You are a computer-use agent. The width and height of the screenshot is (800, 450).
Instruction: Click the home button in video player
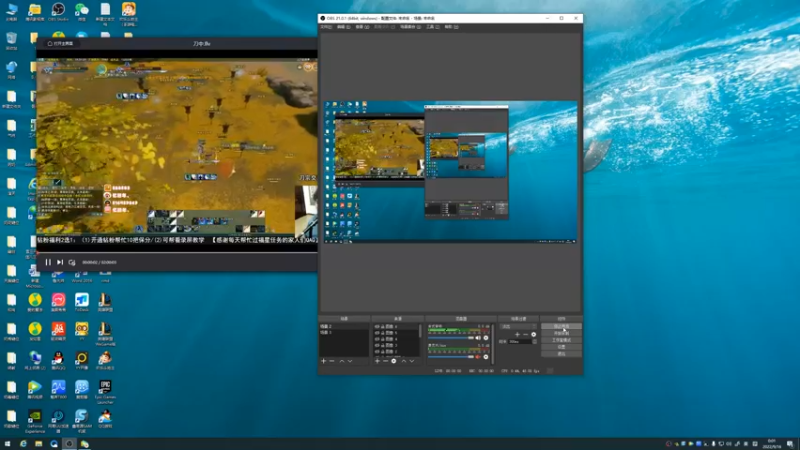pyautogui.click(x=60, y=43)
